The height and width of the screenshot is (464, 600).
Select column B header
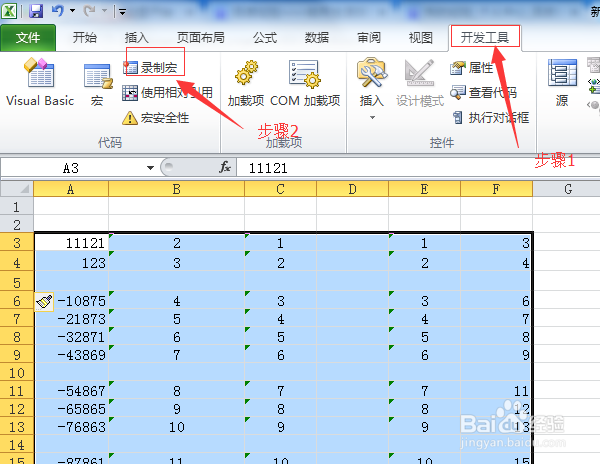[176, 189]
